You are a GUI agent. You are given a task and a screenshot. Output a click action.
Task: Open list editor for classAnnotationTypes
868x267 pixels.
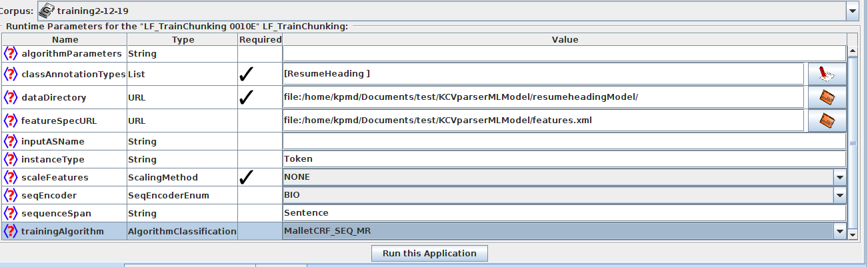(x=827, y=74)
